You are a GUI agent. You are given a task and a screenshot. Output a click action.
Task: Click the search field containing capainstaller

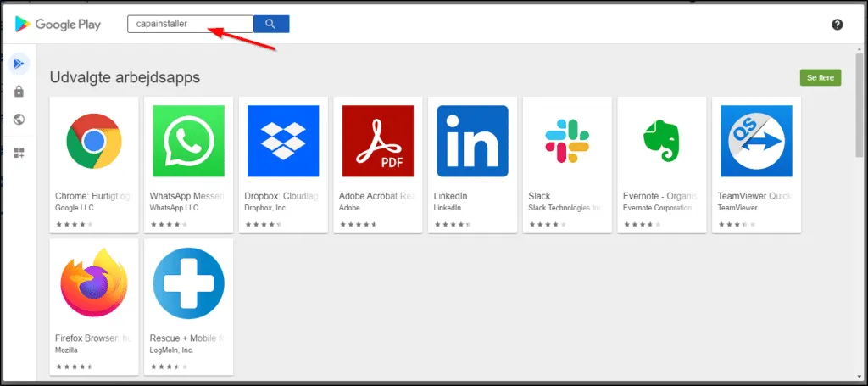(191, 24)
